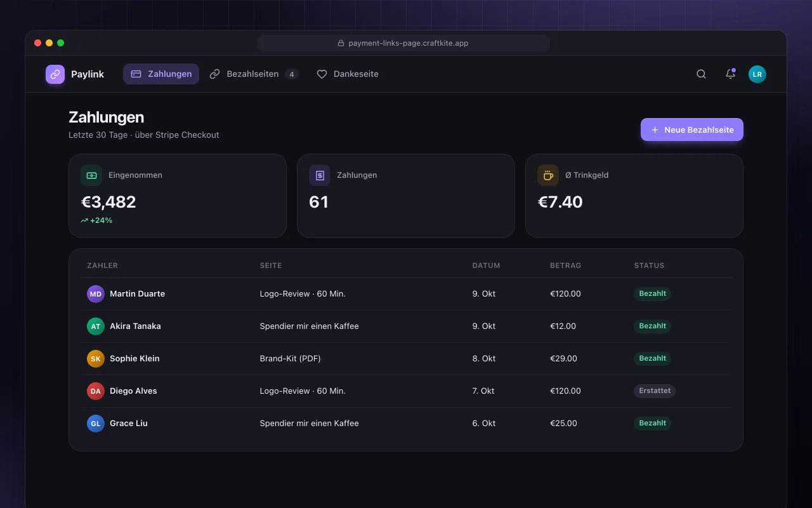Click the €3,482 earnings value
The image size is (812, 508).
(108, 202)
